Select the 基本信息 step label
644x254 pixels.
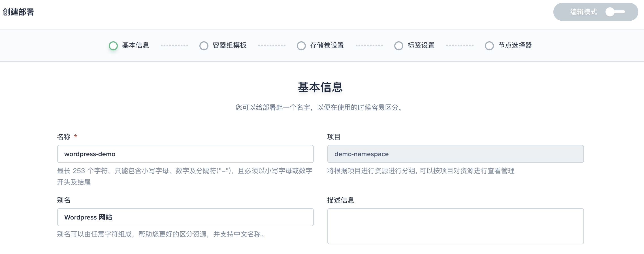136,45
